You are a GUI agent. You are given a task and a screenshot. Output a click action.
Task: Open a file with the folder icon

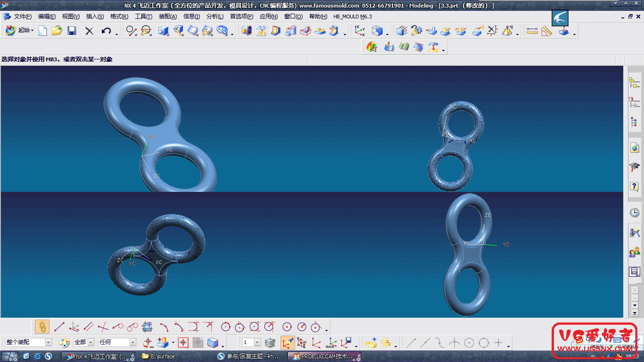click(x=57, y=31)
